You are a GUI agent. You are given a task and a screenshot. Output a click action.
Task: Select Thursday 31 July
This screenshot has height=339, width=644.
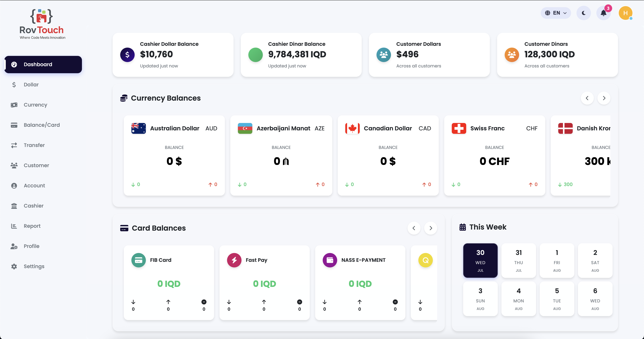[x=519, y=261]
